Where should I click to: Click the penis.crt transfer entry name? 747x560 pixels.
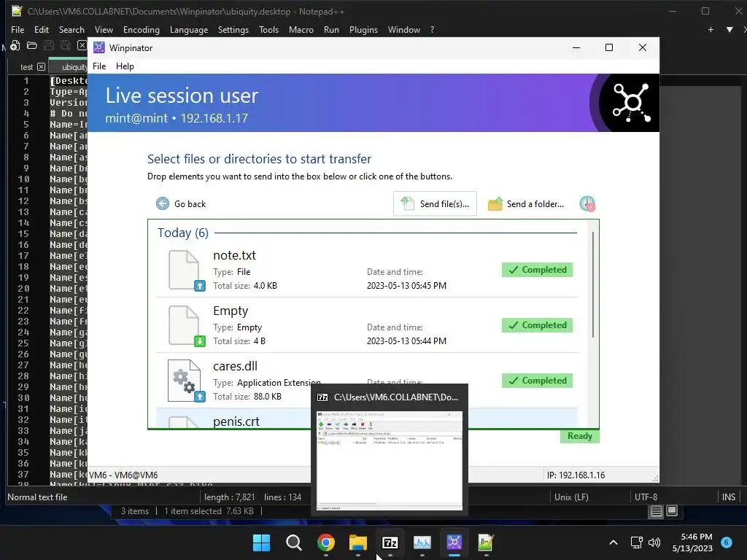(x=236, y=421)
